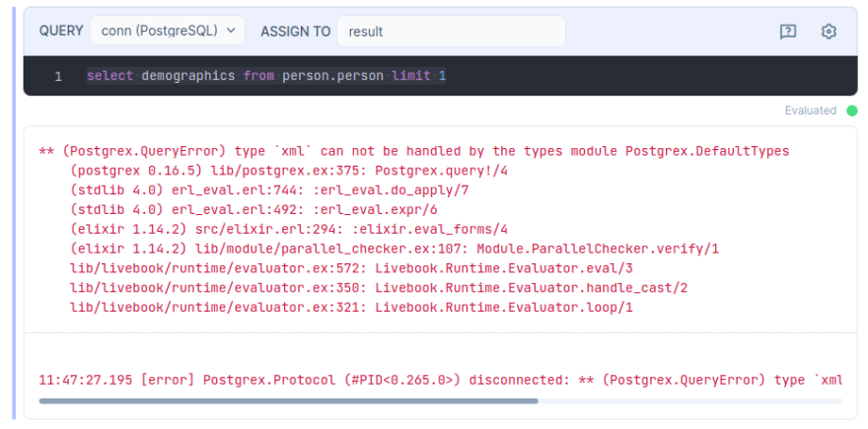Click the Evaluator.handle_cast/2 stack line

[379, 288]
